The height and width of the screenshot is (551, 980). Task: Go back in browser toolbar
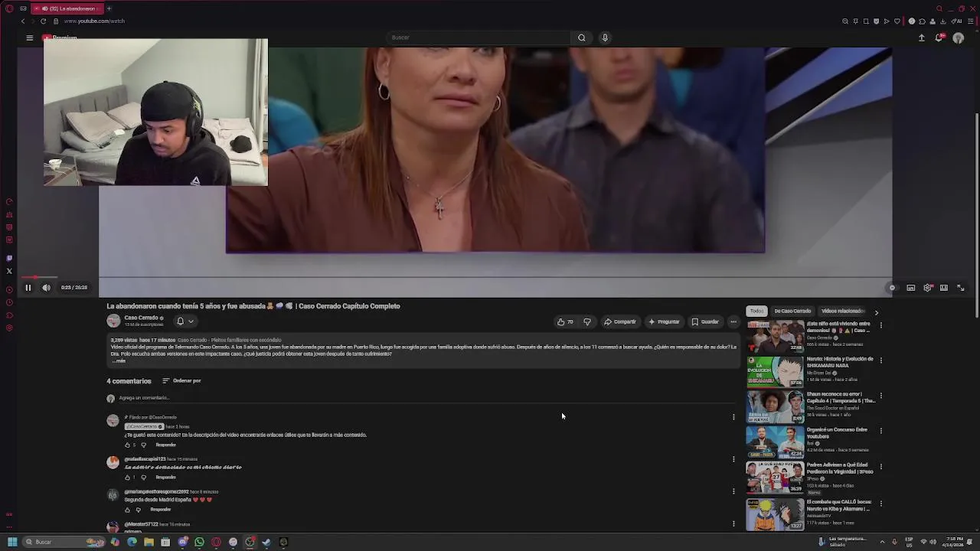click(23, 21)
